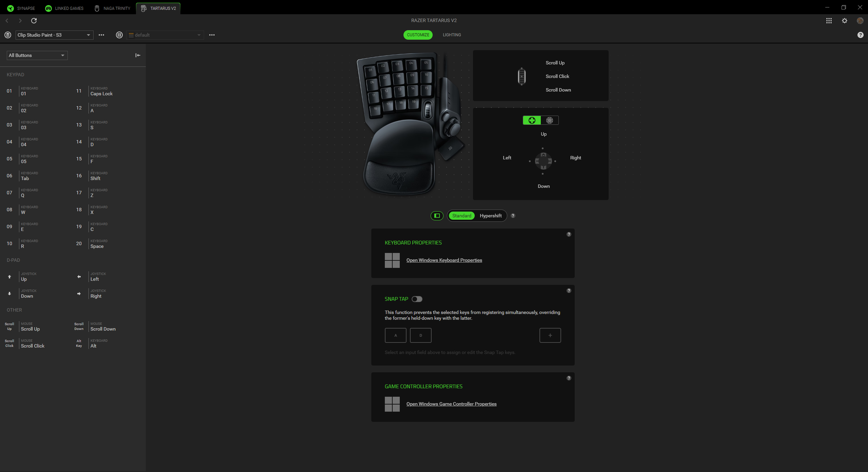
Task: Toggle the sidebar view icon left of Standard
Action: [x=437, y=216]
